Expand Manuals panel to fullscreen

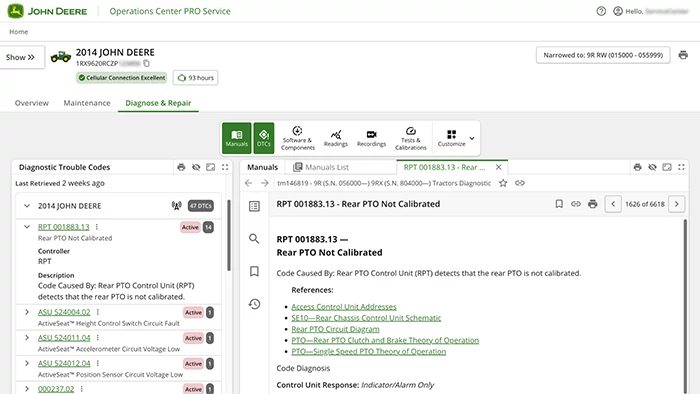pos(681,167)
